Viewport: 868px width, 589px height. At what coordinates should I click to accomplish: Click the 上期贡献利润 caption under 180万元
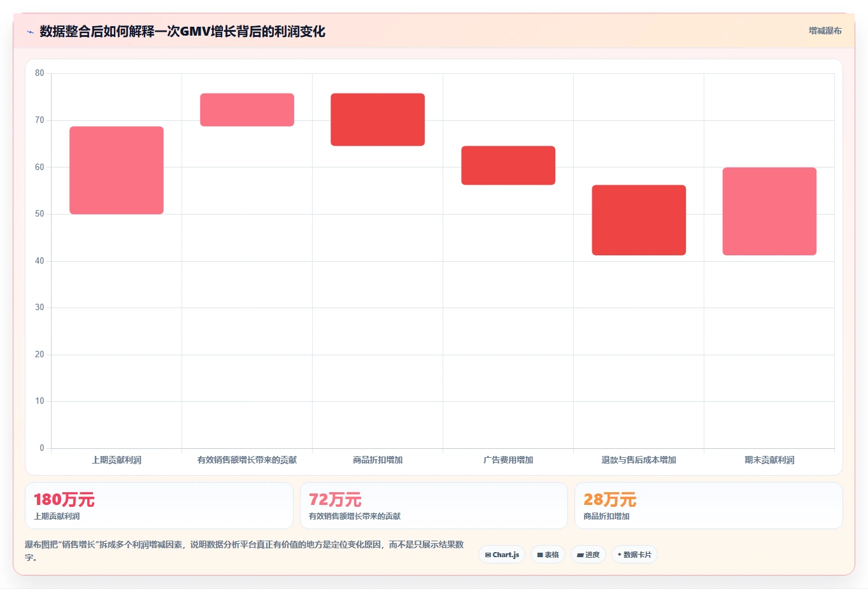pyautogui.click(x=57, y=516)
